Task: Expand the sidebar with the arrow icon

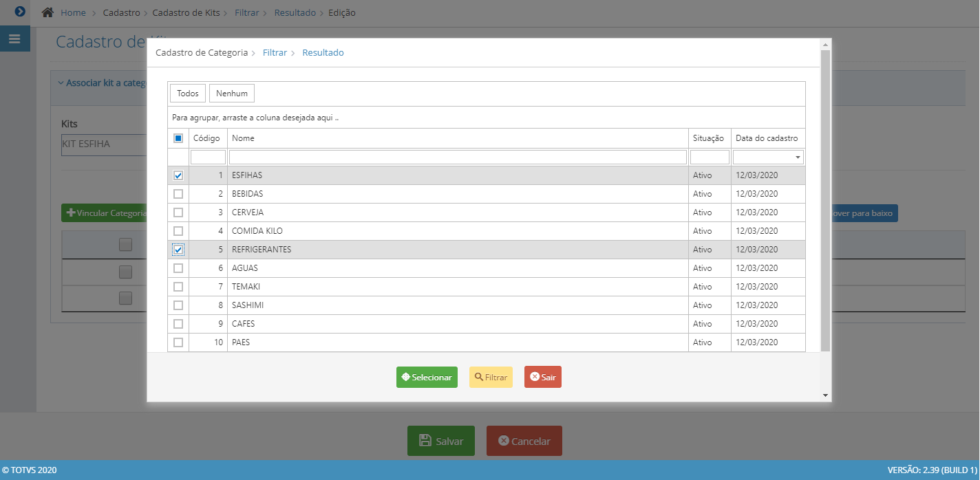Action: (x=20, y=12)
